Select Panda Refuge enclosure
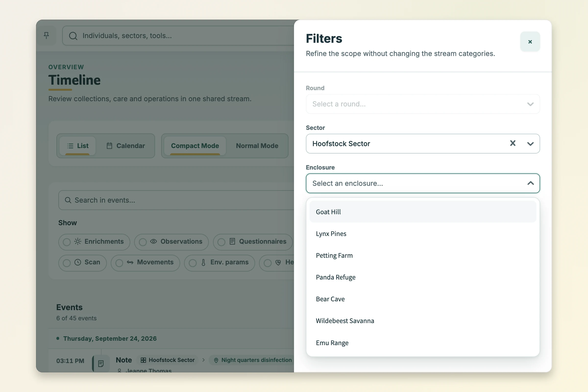The width and height of the screenshot is (588, 392). tap(423, 277)
